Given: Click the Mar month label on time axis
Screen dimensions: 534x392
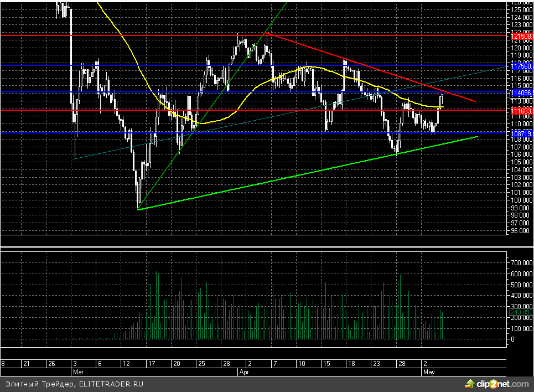Looking at the screenshot, I should click(x=78, y=372).
